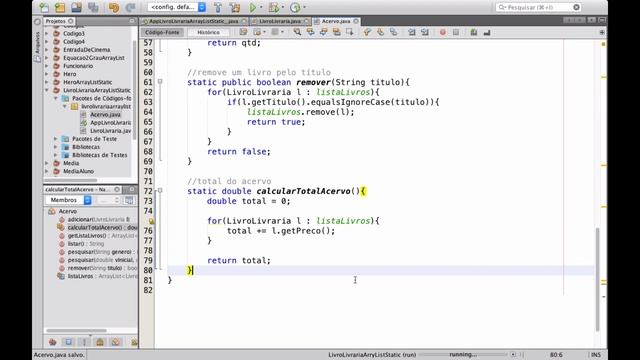Click the Last Edit icon in editor toolbar

243,32
